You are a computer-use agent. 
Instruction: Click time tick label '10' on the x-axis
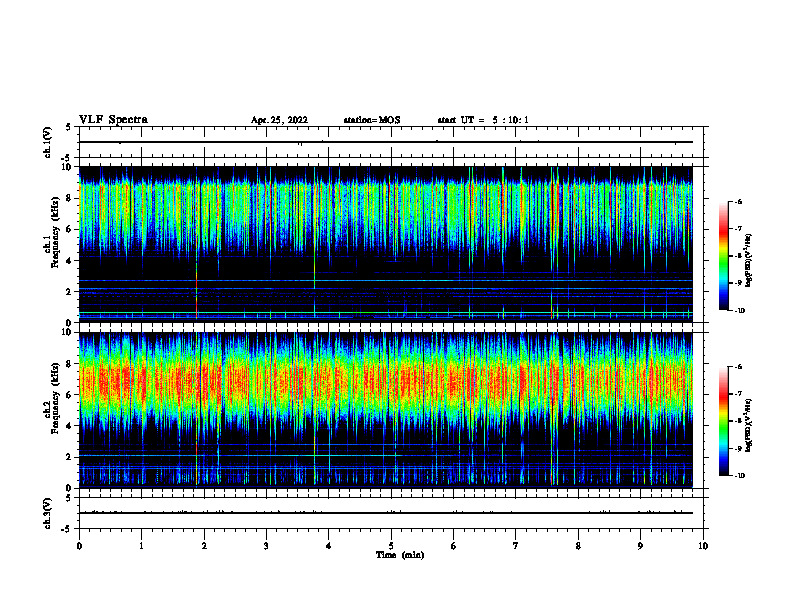click(703, 546)
